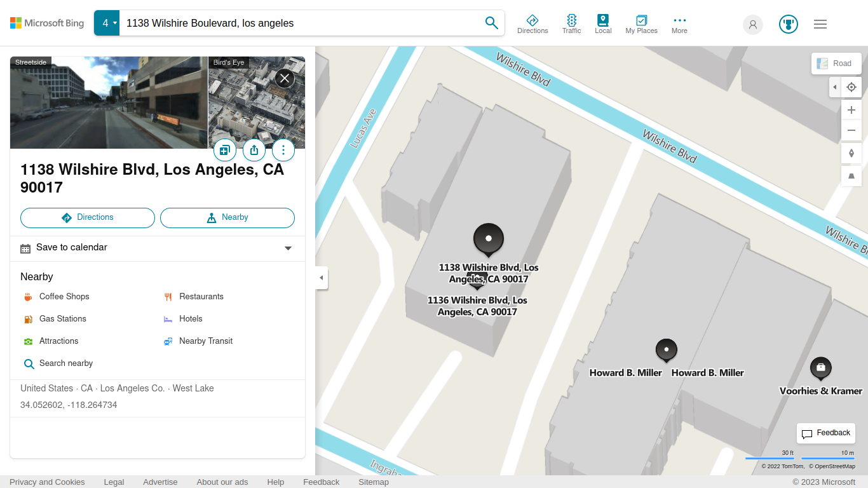
Task: Open the footer Feedback link
Action: (322, 482)
